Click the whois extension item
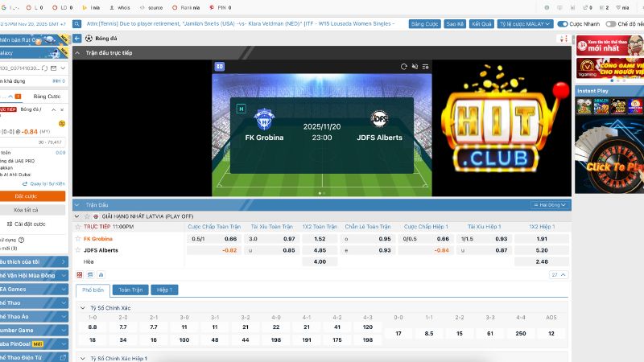 point(119,8)
